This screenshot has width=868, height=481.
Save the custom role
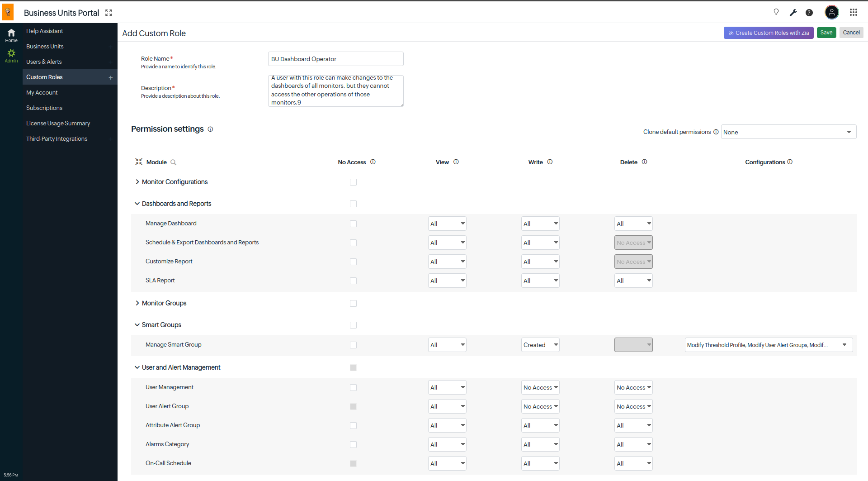[826, 33]
